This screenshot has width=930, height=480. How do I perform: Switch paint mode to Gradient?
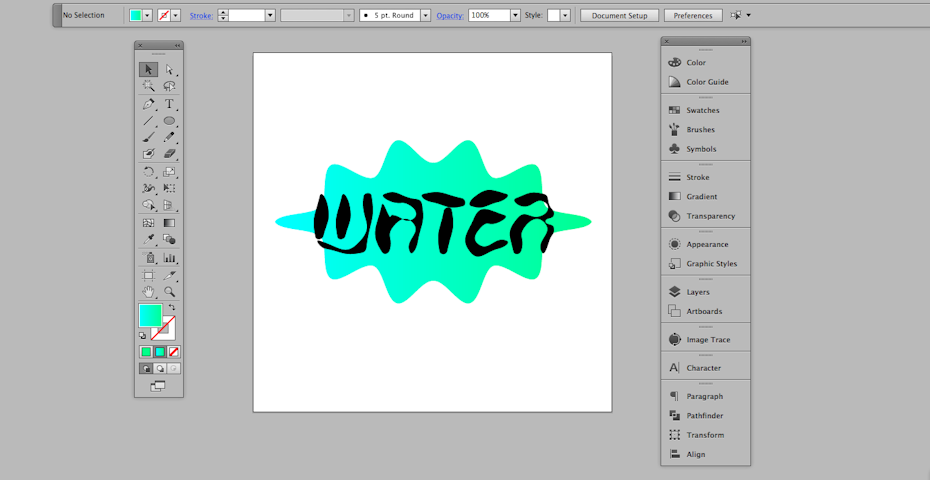pos(160,352)
